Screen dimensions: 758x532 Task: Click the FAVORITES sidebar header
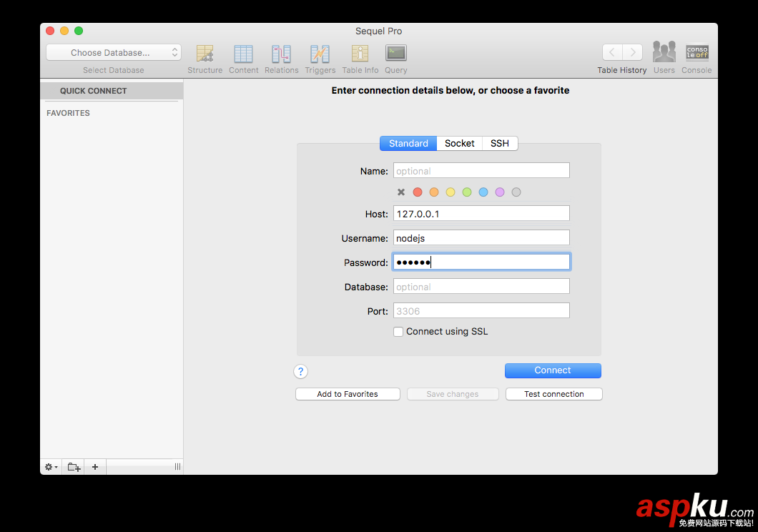(x=68, y=113)
